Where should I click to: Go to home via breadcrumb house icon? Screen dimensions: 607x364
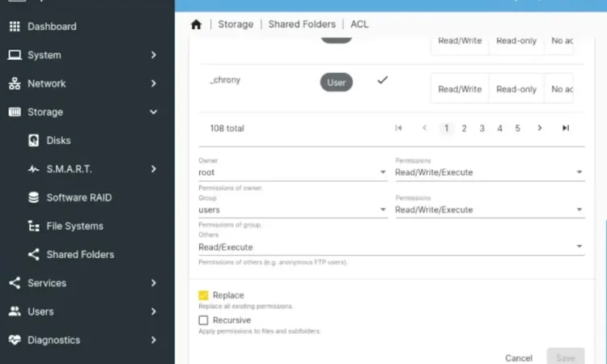197,24
